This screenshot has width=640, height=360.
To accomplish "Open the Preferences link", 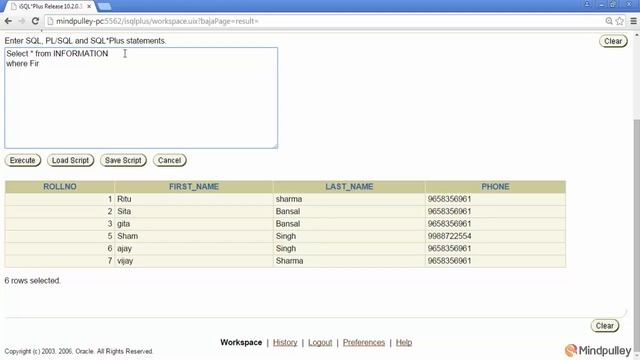I will click(364, 342).
